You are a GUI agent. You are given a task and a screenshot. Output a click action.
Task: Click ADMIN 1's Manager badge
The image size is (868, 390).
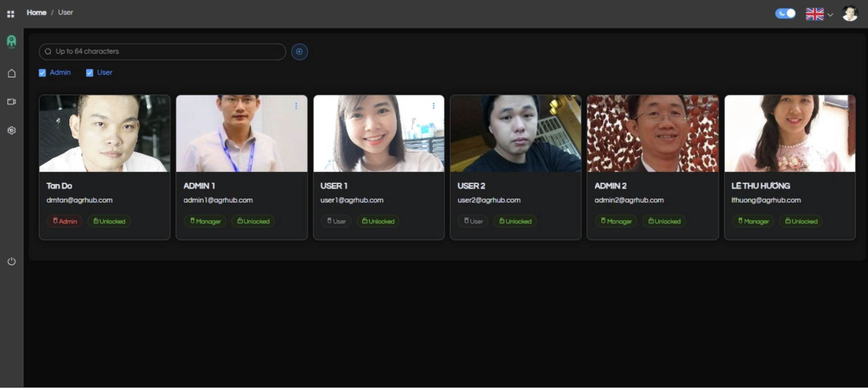[205, 221]
